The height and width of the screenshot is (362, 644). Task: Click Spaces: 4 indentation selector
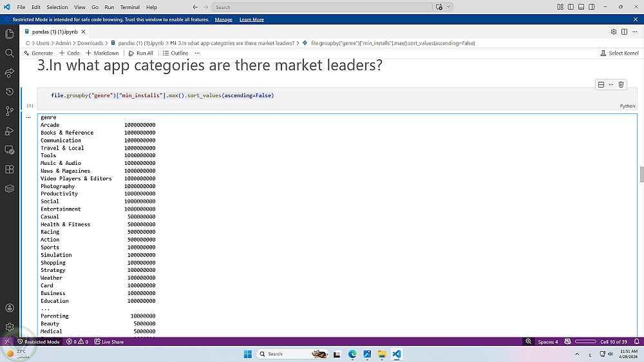click(x=548, y=341)
